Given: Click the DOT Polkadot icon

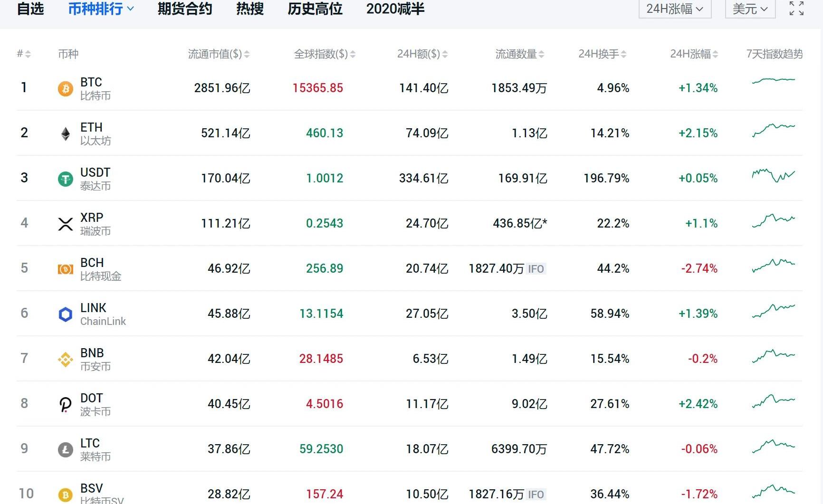Looking at the screenshot, I should 66,404.
